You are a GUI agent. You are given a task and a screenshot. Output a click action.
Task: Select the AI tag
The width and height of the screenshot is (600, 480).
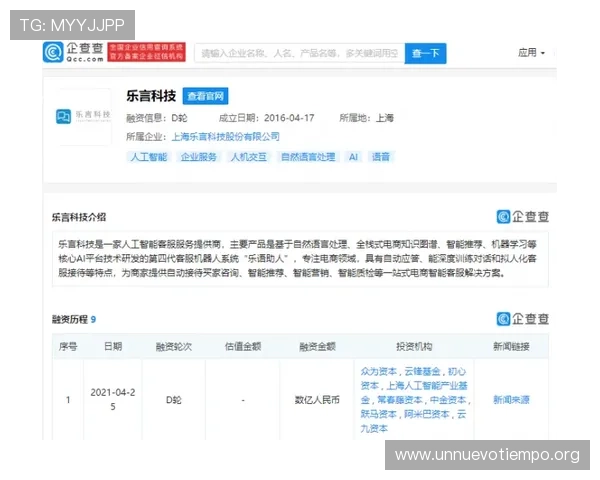tap(353, 157)
